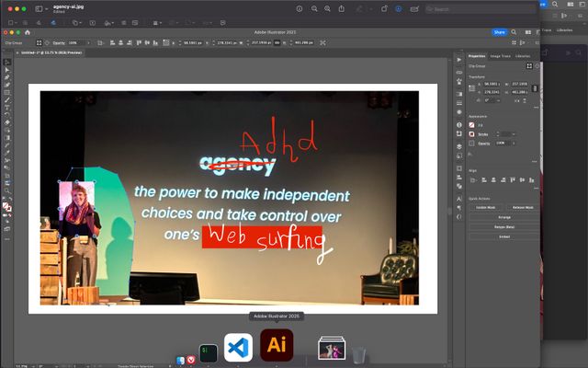Click Preview's zoom out icon
Viewport: 588px width, 368px height.
(314, 8)
